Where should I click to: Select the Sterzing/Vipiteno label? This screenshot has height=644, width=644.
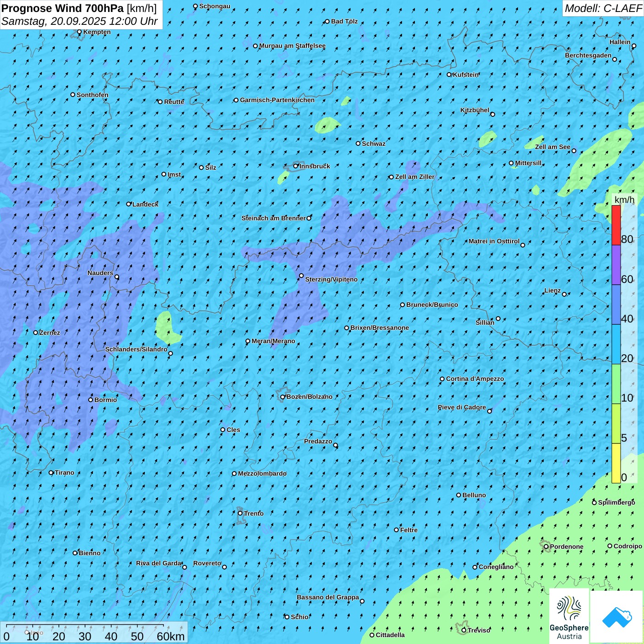[x=331, y=279]
